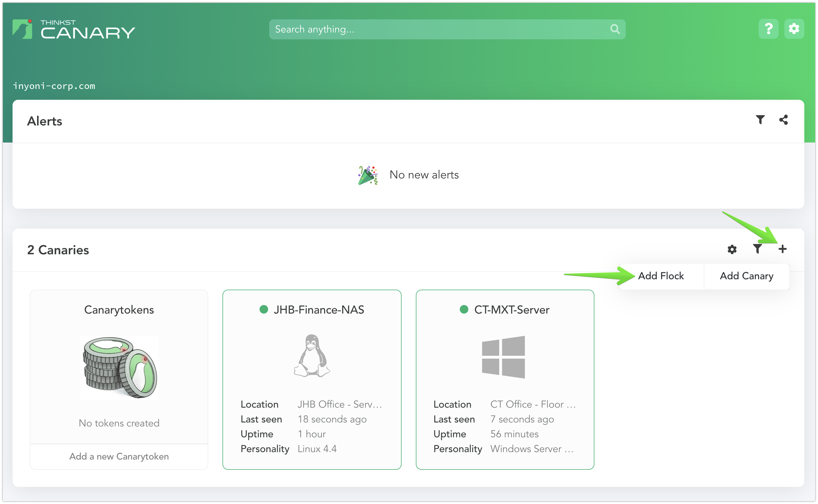Click uptime value 56 minutes
Image resolution: width=818 pixels, height=504 pixels.
click(x=515, y=434)
